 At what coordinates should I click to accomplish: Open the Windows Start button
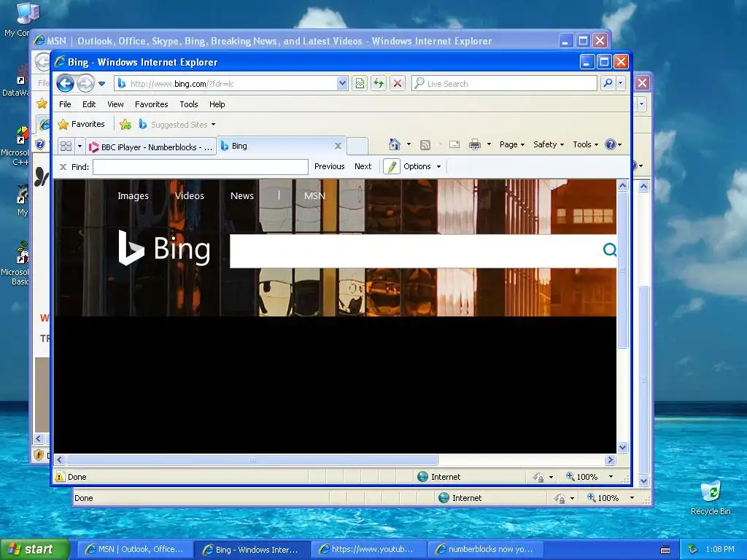tap(35, 549)
